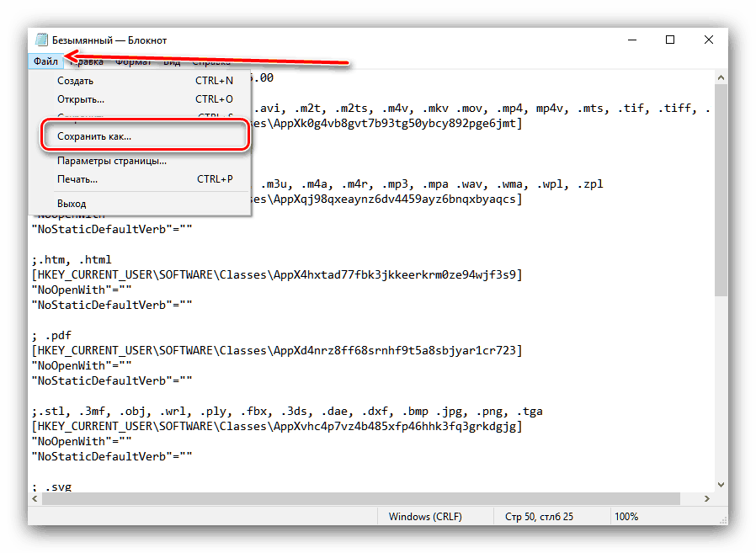This screenshot has height=553, width=756.
Task: Click the vertical scrollbar thumb
Action: tap(721, 190)
